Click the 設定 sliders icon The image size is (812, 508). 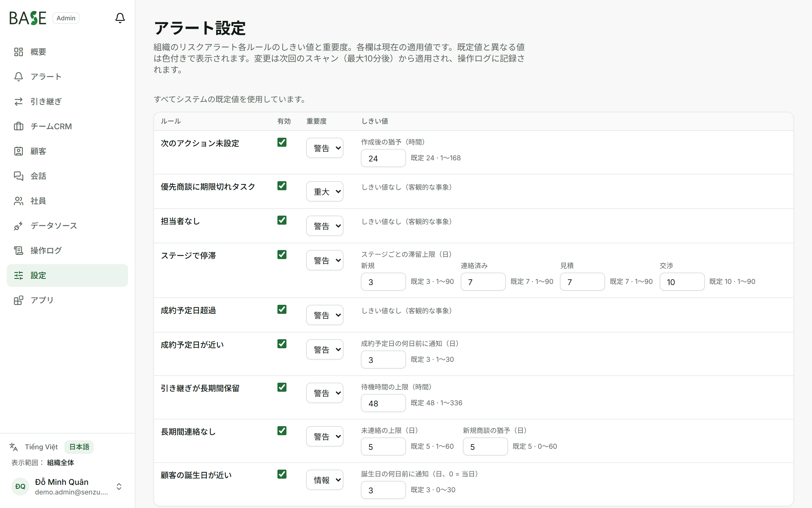tap(18, 275)
